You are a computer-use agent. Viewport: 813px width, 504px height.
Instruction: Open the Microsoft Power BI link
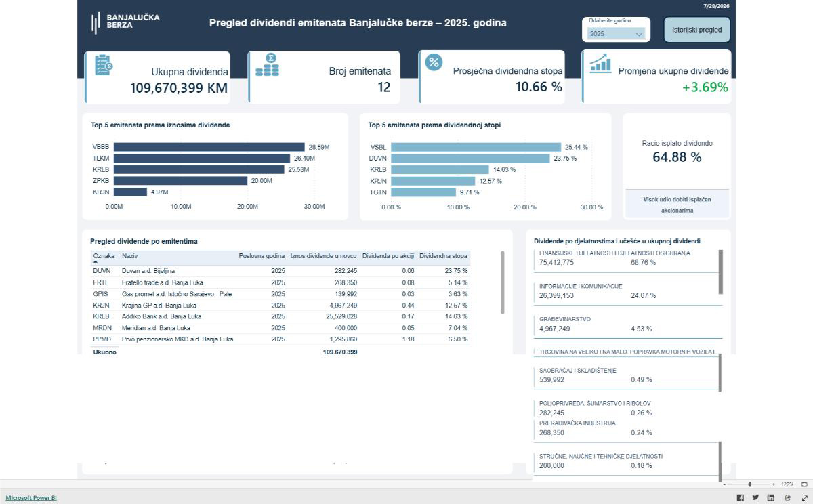[31, 497]
